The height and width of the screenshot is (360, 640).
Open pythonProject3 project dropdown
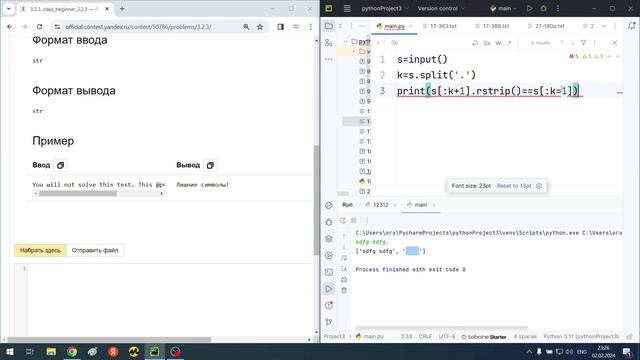[384, 8]
